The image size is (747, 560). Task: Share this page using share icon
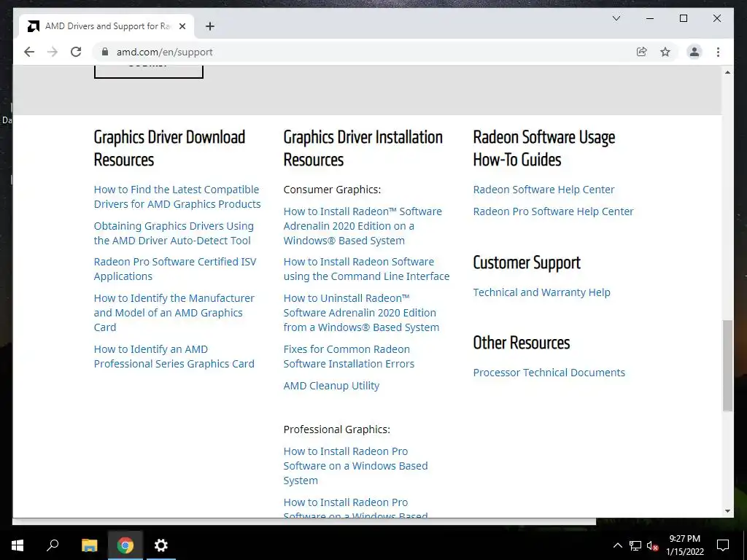point(642,52)
